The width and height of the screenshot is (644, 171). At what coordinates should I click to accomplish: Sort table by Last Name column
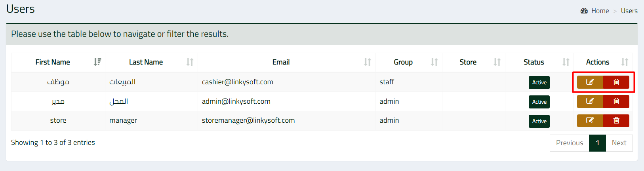(x=151, y=62)
